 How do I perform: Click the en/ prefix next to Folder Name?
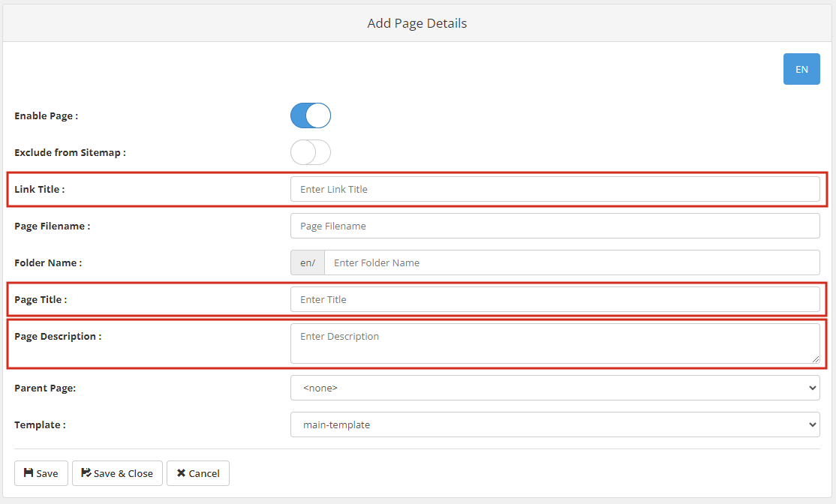[x=307, y=262]
